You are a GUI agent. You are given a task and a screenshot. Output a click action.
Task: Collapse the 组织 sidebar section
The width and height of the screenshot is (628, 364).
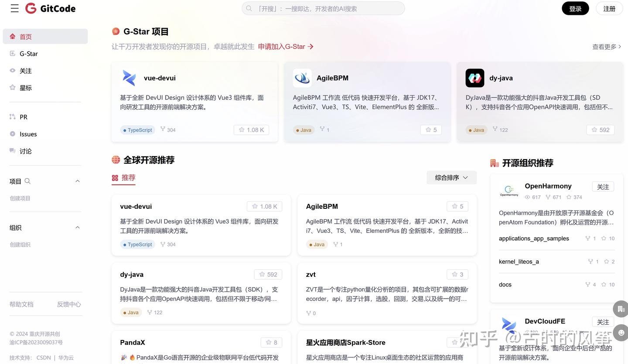[x=77, y=227]
